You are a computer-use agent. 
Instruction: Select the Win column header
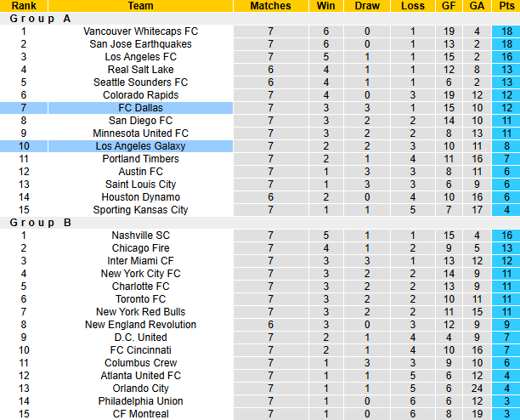[325, 6]
